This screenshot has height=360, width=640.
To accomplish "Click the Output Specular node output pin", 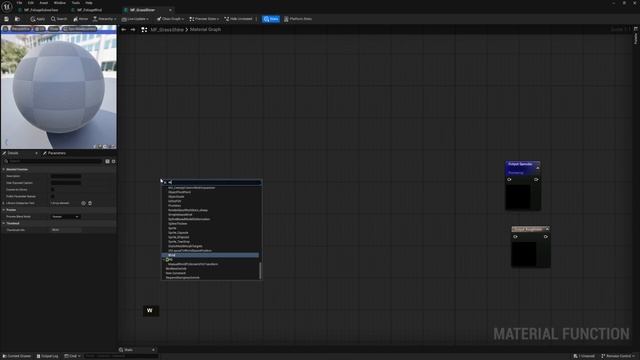I will click(536, 180).
